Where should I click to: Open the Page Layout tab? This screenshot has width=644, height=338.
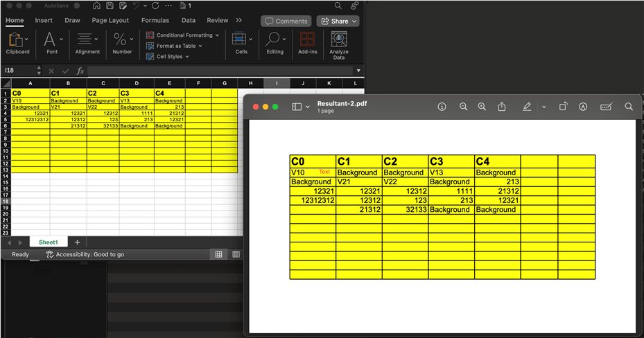(x=110, y=21)
